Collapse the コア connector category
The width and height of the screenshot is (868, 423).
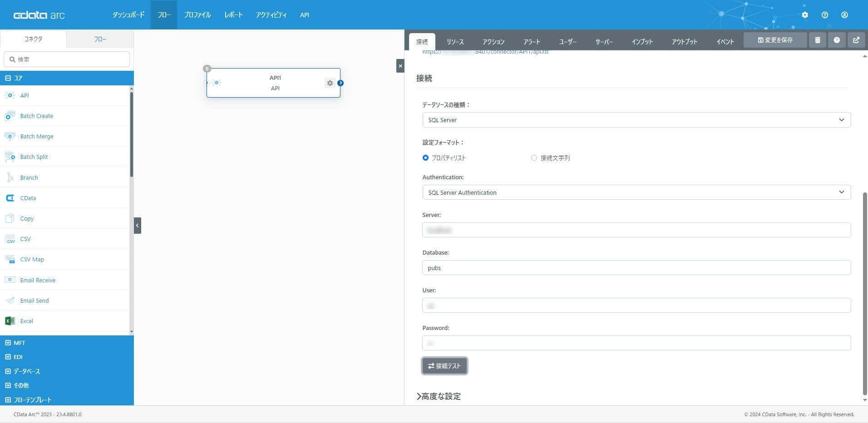tap(67, 78)
